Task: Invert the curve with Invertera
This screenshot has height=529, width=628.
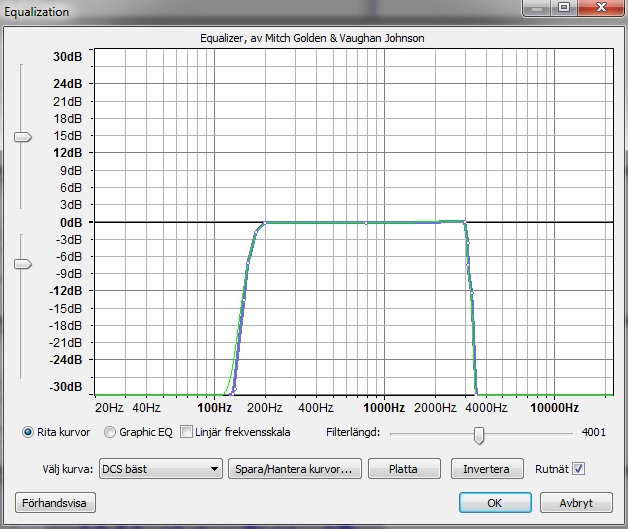Action: (x=487, y=469)
